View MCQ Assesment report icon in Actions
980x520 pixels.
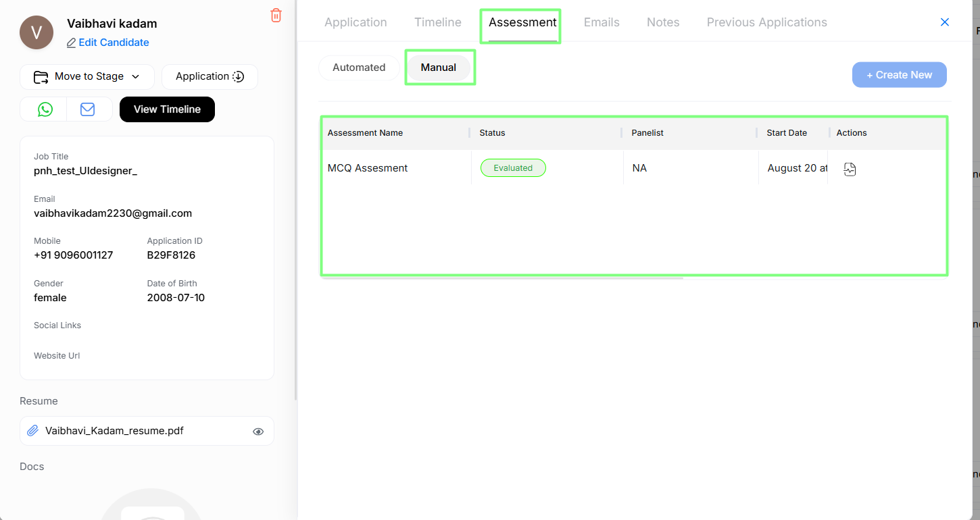(x=850, y=169)
